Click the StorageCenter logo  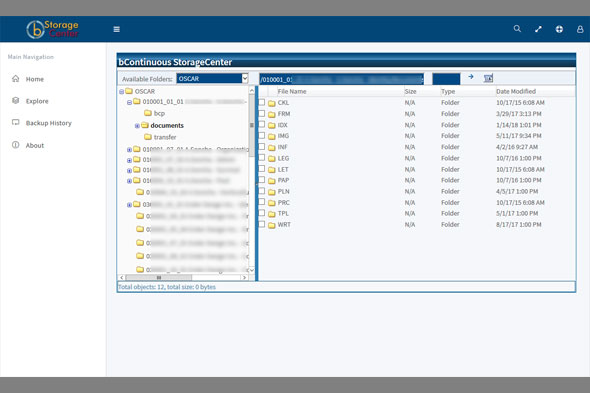pyautogui.click(x=53, y=29)
